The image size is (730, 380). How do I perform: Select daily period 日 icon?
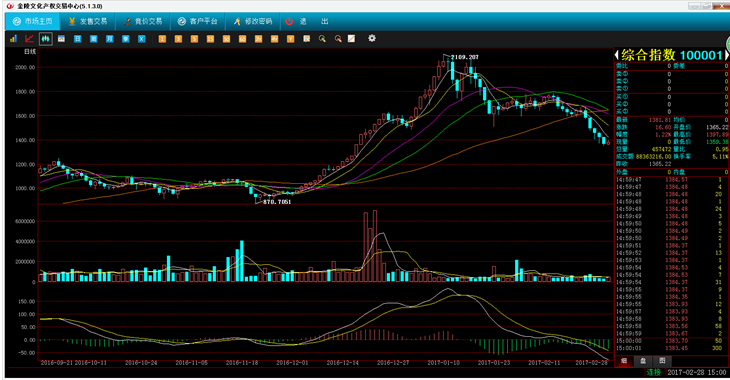click(77, 39)
